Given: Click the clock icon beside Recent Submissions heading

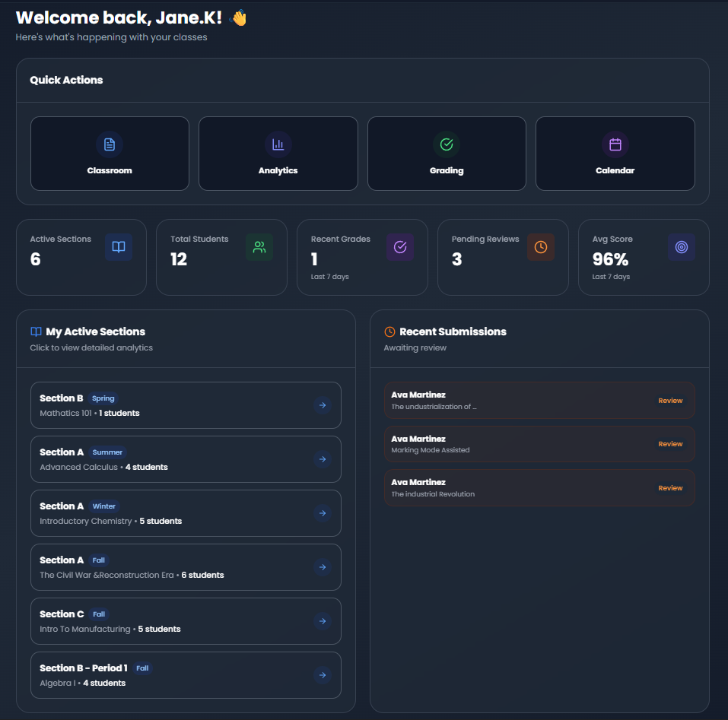Looking at the screenshot, I should (389, 331).
